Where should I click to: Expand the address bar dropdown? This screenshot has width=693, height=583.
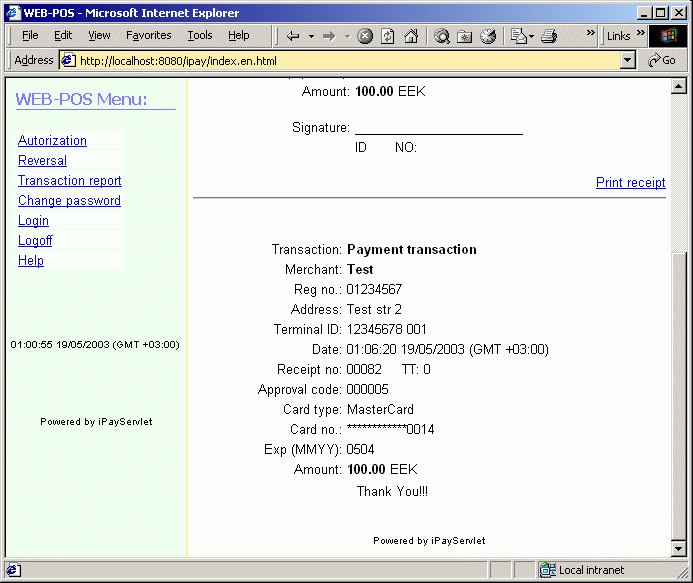(628, 60)
